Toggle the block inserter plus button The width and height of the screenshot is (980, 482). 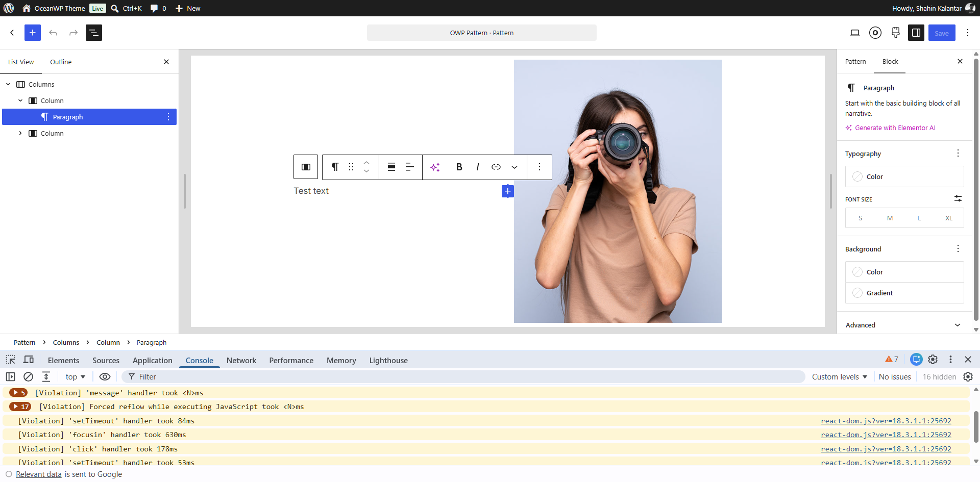pos(32,33)
